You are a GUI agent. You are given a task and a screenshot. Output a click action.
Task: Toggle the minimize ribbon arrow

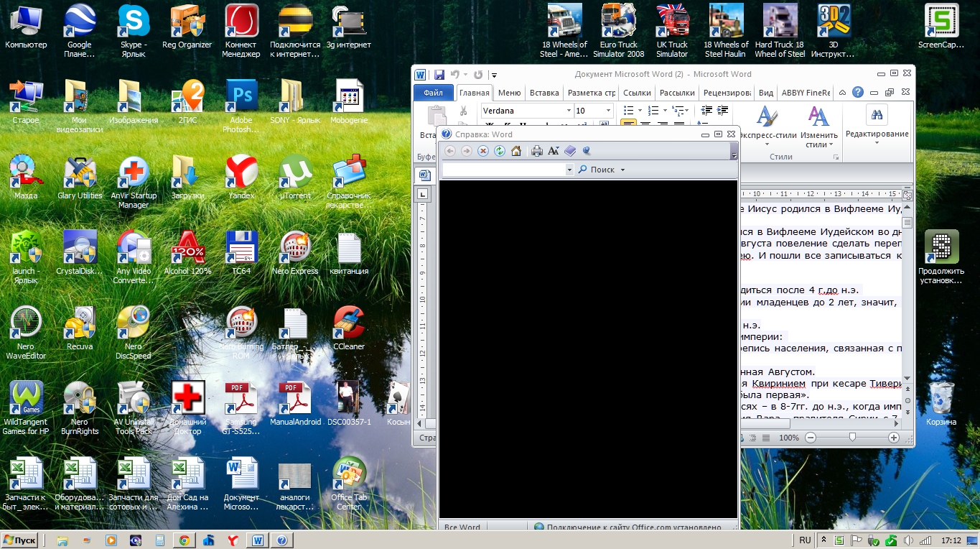click(x=844, y=93)
